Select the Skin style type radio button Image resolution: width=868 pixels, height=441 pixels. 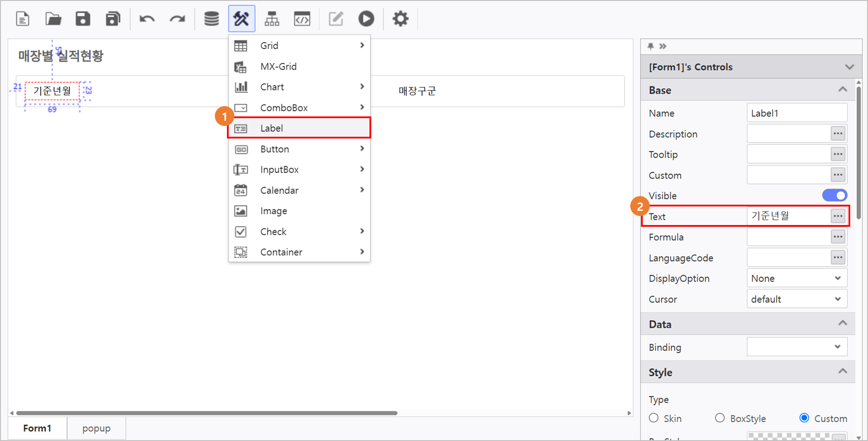[x=654, y=418]
